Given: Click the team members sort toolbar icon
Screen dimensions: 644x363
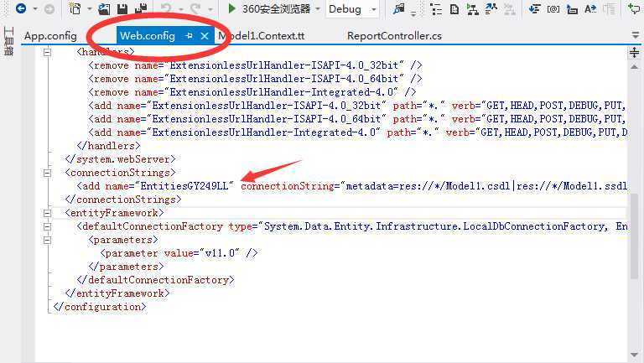Looking at the screenshot, I should 491,8.
